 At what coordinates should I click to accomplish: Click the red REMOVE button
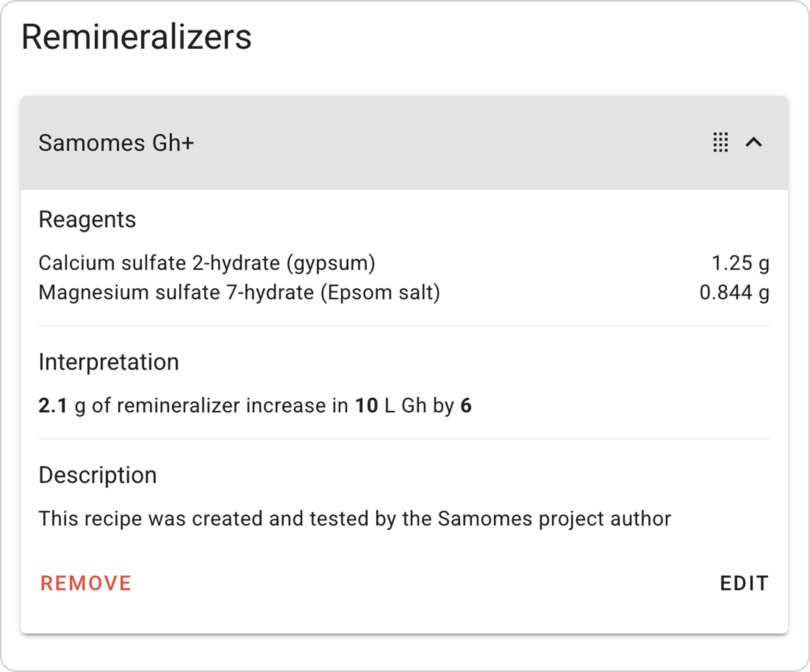(86, 583)
